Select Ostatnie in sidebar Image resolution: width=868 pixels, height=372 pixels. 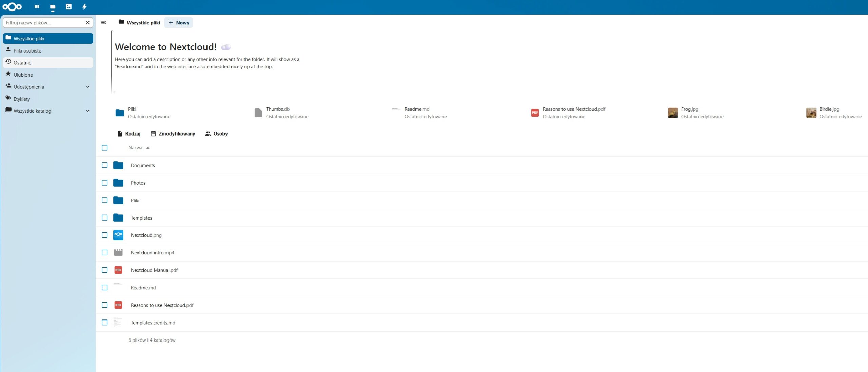[48, 63]
